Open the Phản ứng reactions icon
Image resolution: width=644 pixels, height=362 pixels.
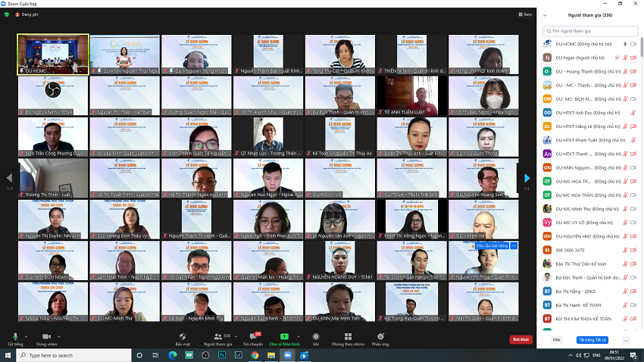click(380, 335)
